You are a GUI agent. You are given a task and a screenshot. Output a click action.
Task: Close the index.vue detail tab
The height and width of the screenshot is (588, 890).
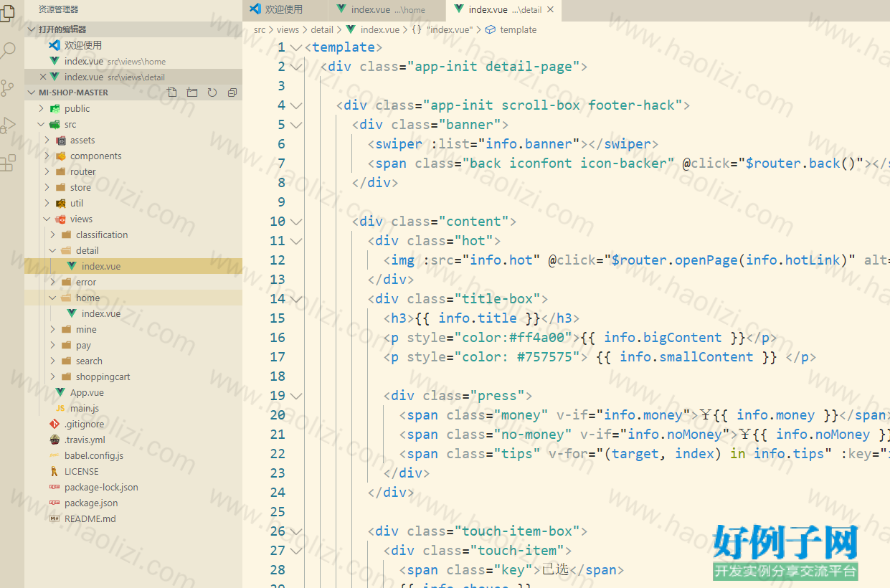tap(550, 10)
